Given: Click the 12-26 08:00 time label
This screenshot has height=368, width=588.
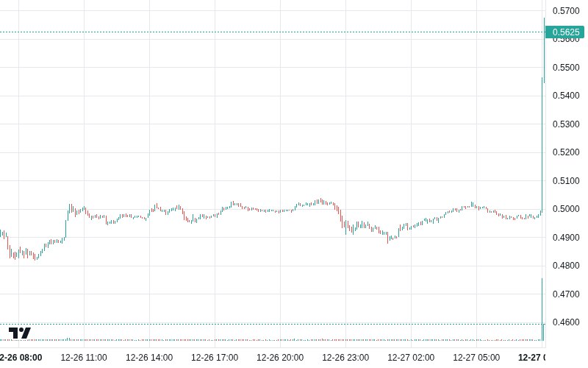Looking at the screenshot, I should 21,358.
